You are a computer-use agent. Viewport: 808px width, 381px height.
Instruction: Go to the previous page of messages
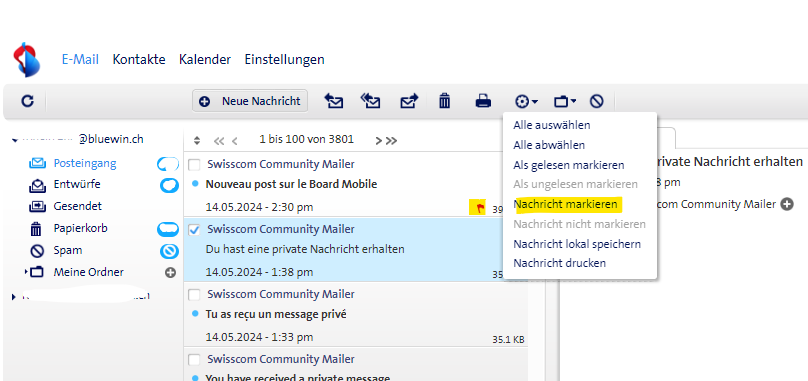(x=234, y=141)
